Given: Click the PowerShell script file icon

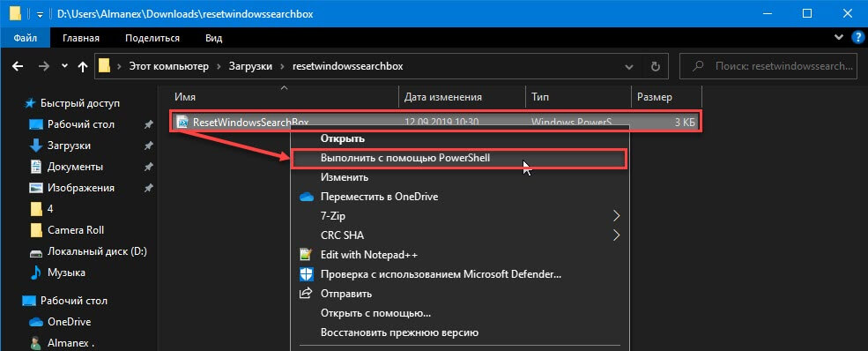Looking at the screenshot, I should click(x=182, y=123).
